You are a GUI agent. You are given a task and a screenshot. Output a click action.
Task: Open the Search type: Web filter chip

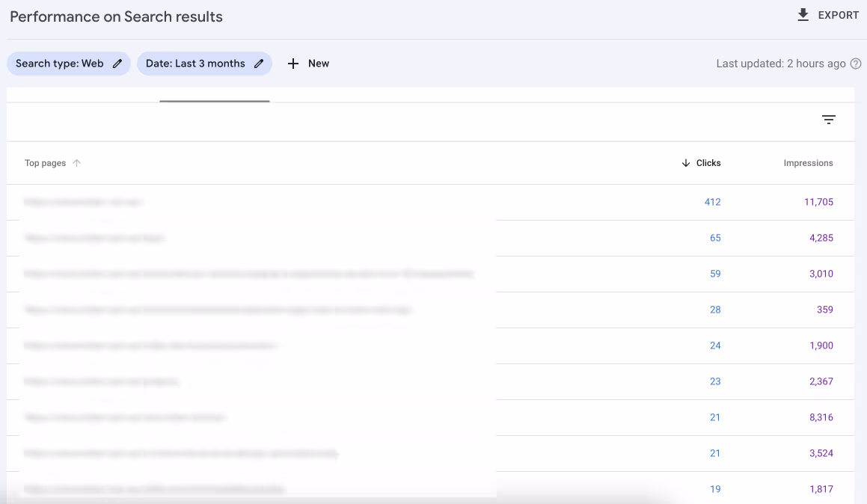(x=69, y=64)
